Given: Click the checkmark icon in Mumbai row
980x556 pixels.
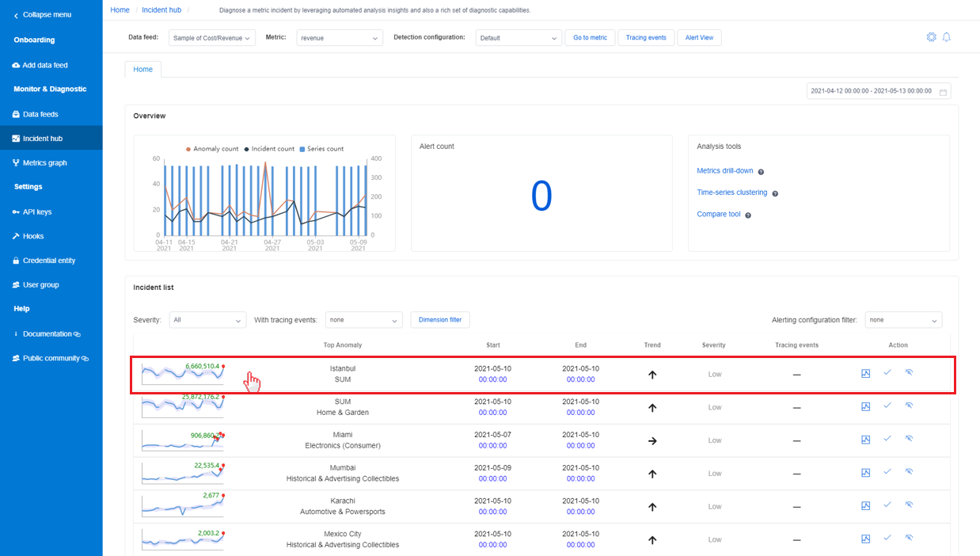Looking at the screenshot, I should [887, 472].
